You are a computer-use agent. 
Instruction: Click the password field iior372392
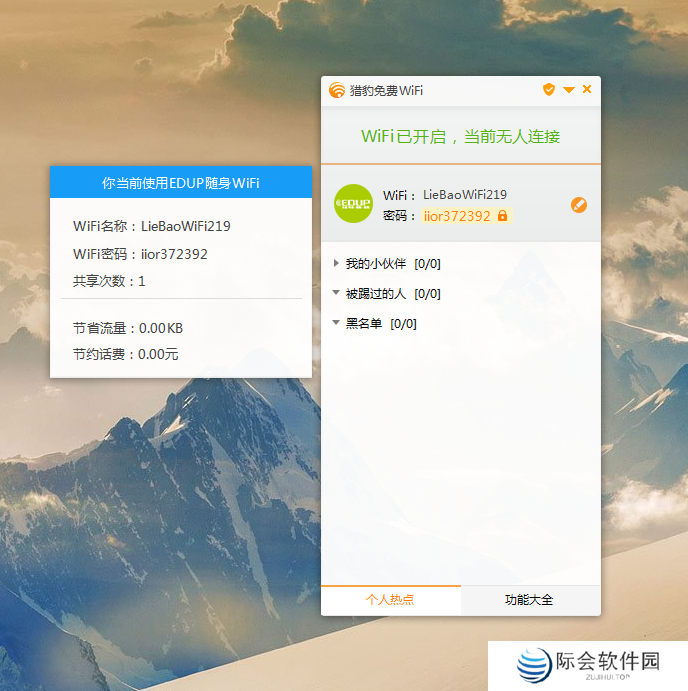(466, 216)
